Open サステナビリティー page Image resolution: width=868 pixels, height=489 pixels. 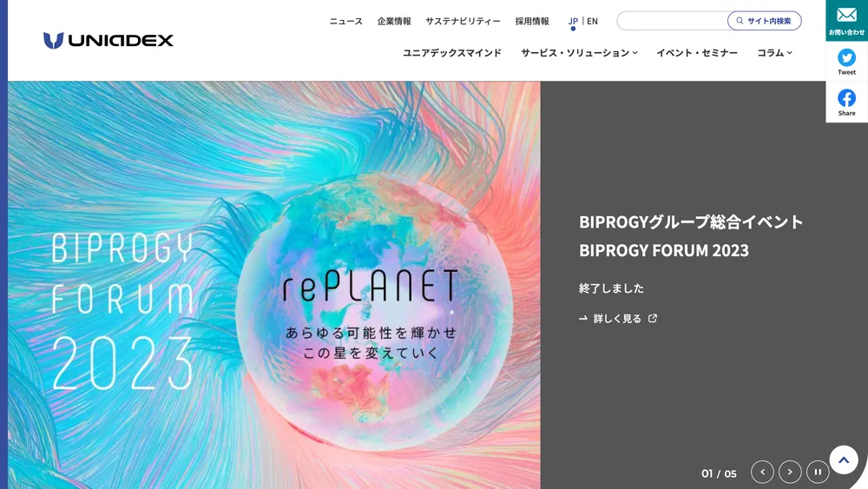pos(463,21)
